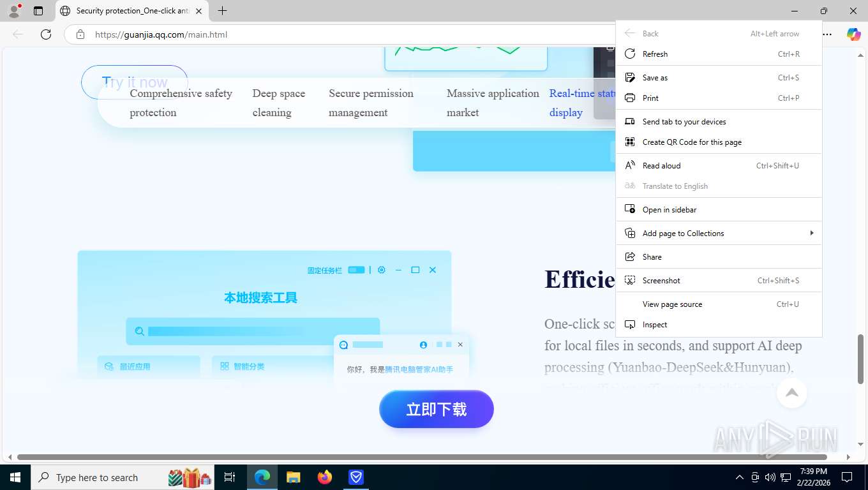Open File Explorer from taskbar
The height and width of the screenshot is (490, 868).
[293, 477]
